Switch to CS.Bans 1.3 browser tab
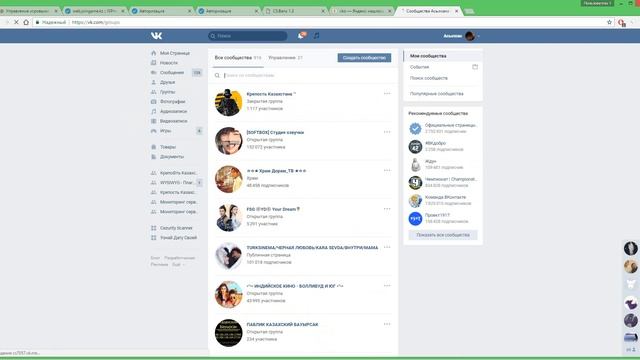640x360 pixels. click(295, 11)
